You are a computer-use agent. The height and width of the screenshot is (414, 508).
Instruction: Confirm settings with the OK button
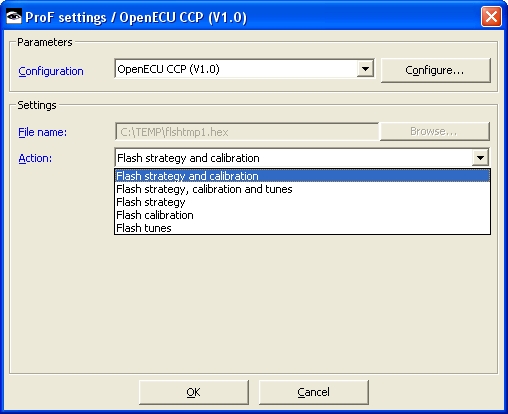[x=194, y=392]
